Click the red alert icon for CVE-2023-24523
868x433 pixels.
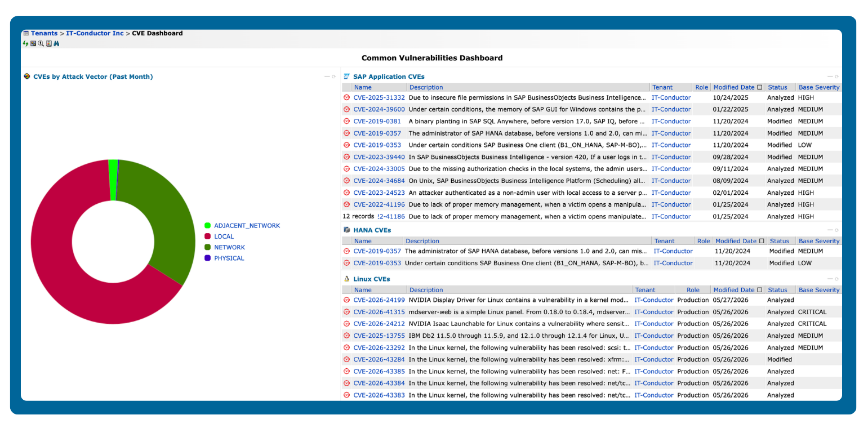click(347, 193)
